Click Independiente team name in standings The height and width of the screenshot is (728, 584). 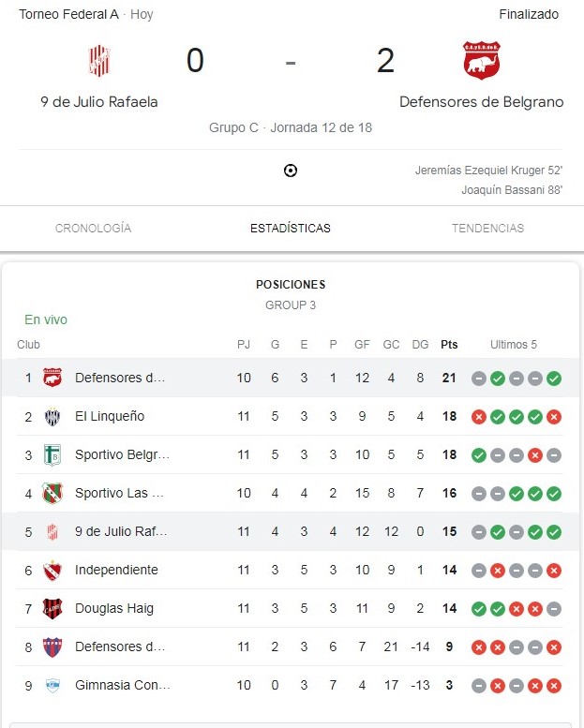(116, 571)
